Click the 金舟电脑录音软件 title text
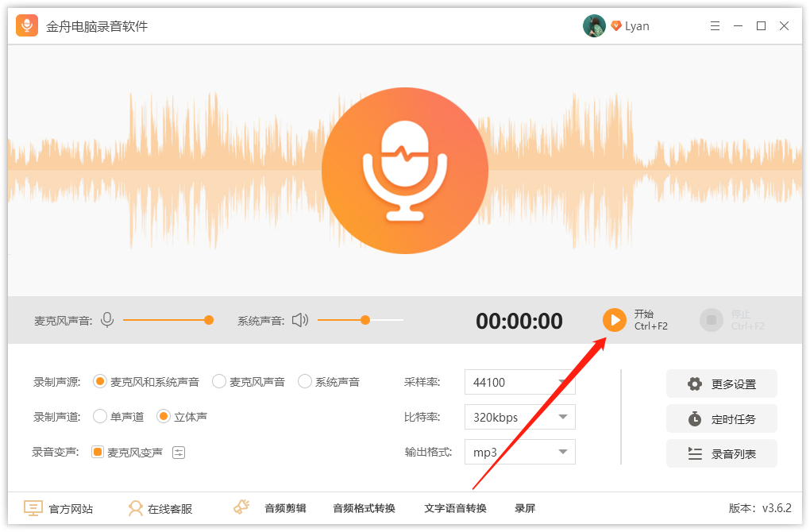The height and width of the screenshot is (532, 810). point(97,26)
